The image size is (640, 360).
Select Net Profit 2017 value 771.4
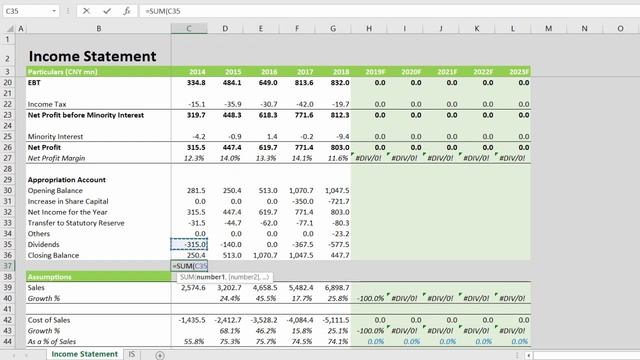(x=297, y=147)
